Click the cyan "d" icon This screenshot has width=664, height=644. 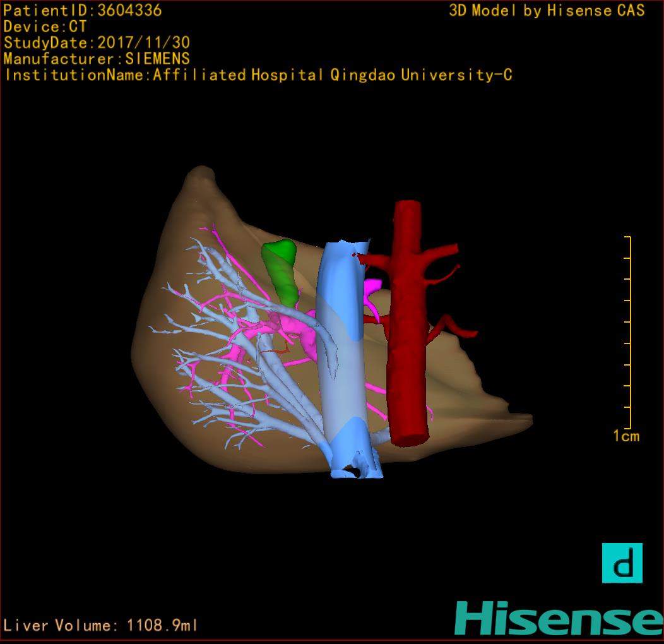(622, 563)
